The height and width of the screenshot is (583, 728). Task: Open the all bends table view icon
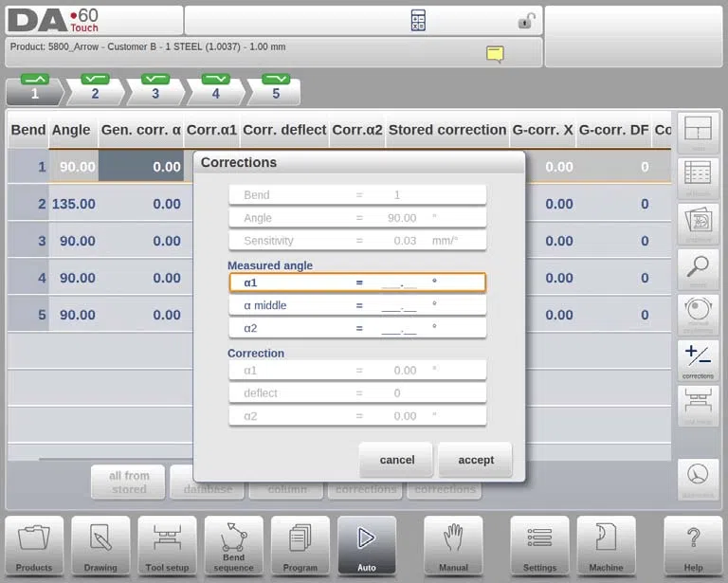[698, 178]
